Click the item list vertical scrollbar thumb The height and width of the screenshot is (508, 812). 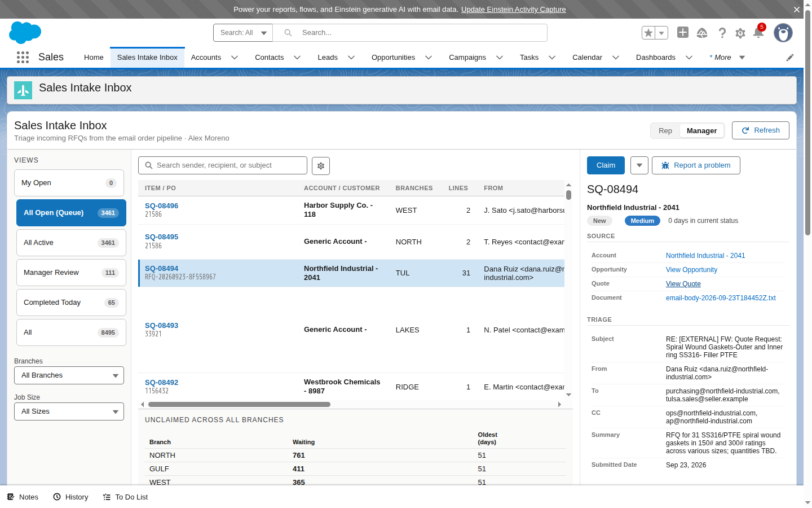point(568,195)
